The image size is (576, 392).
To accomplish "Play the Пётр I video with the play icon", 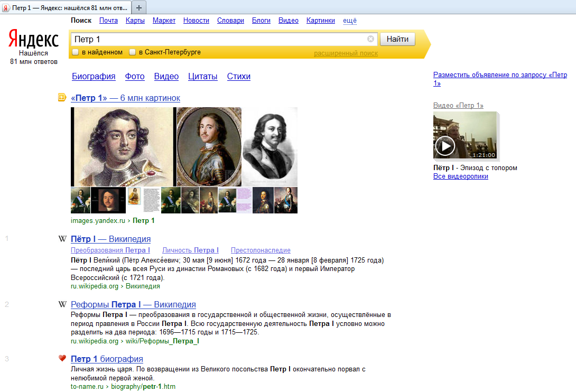I will click(445, 146).
